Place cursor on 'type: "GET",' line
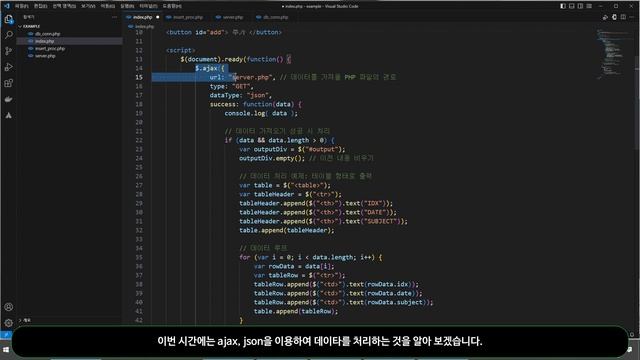The image size is (640, 360). [231, 86]
